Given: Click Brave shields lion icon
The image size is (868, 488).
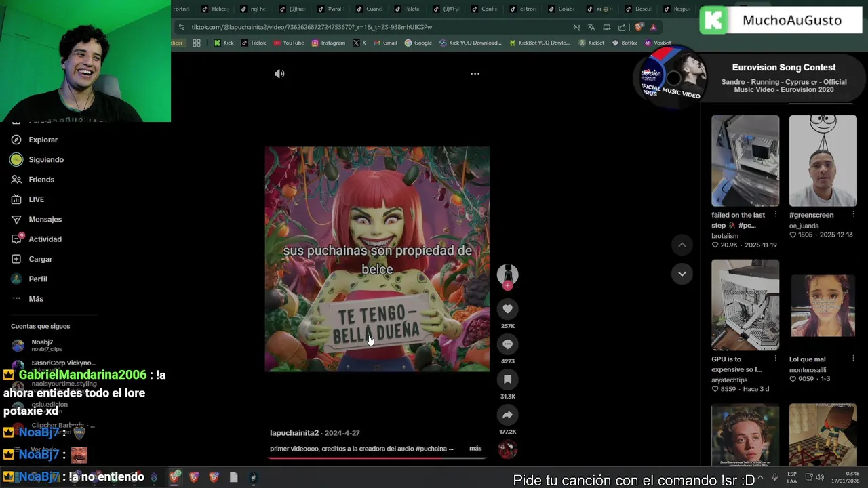Looking at the screenshot, I should pos(639,27).
